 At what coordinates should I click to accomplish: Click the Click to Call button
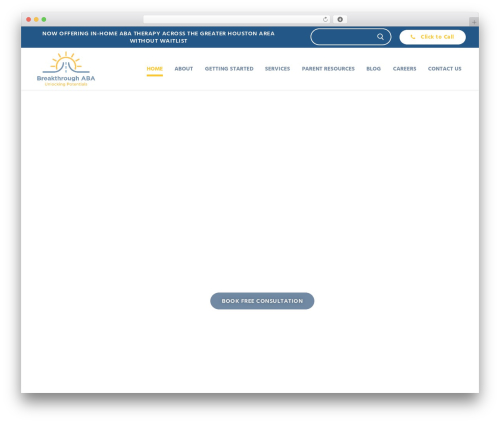click(432, 37)
